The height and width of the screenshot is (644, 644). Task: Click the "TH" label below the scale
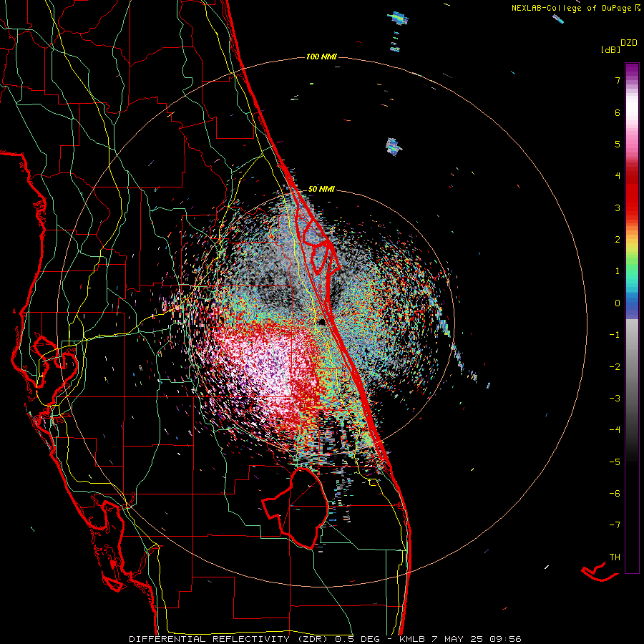[x=615, y=557]
